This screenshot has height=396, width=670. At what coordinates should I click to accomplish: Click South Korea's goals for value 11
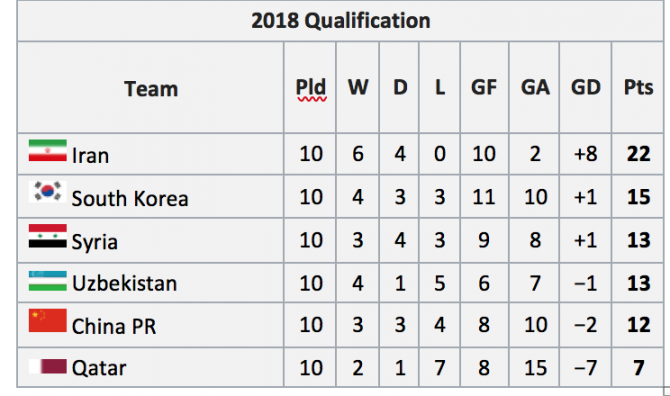pos(484,197)
